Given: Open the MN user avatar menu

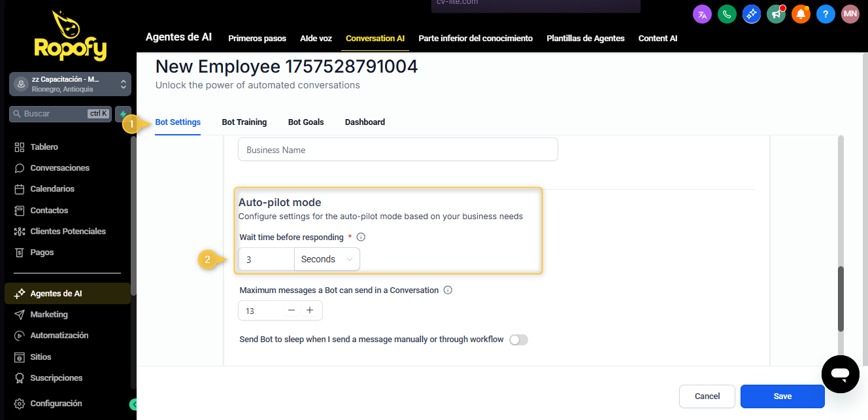Looking at the screenshot, I should click(x=850, y=14).
